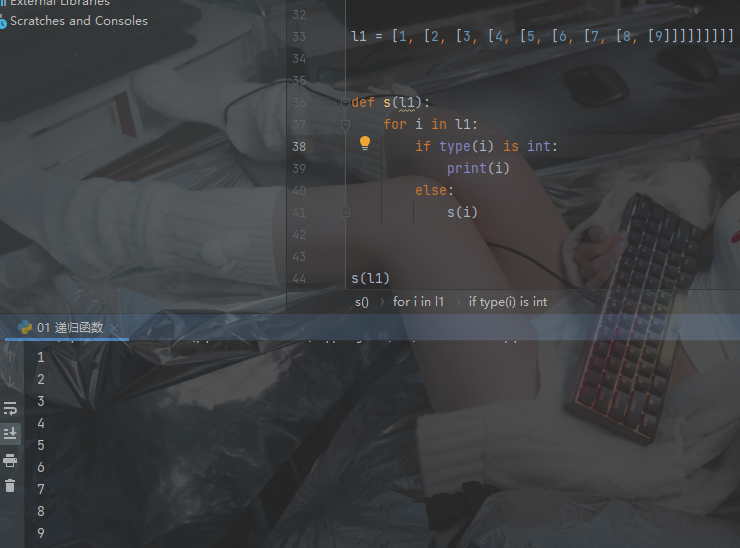Image resolution: width=740 pixels, height=548 pixels.
Task: Click output value 7 in console
Action: click(x=41, y=489)
